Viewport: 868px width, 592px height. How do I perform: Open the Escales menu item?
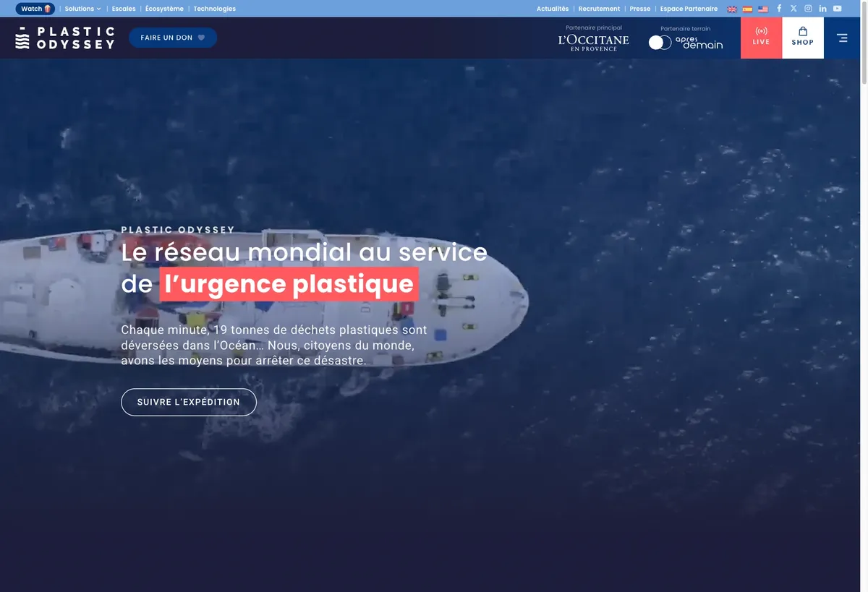pos(124,9)
